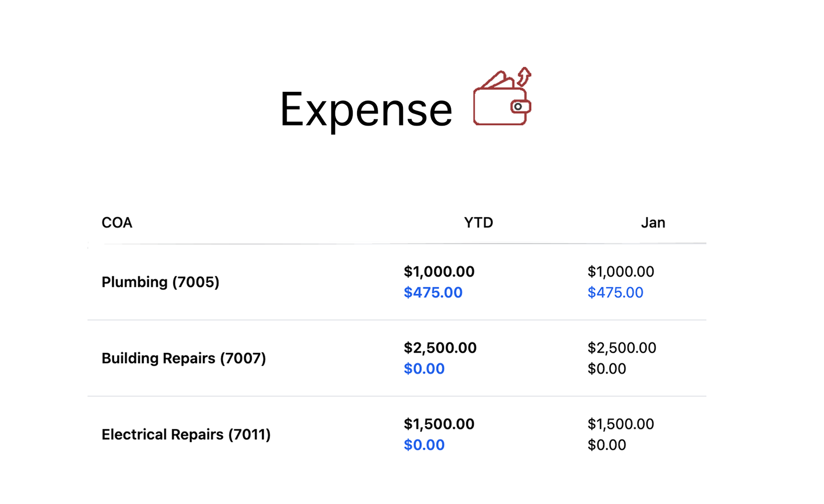
Task: Select Building Repairs Jan budget $2,500.00
Action: pos(621,348)
